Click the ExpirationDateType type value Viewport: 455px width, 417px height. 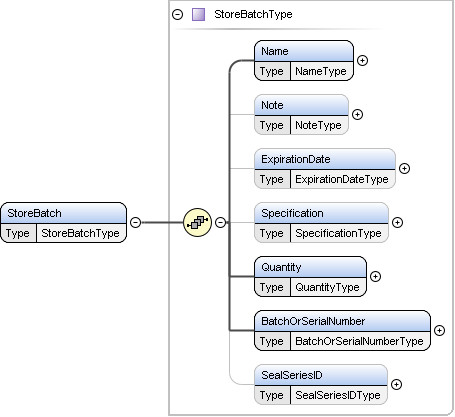click(x=342, y=179)
